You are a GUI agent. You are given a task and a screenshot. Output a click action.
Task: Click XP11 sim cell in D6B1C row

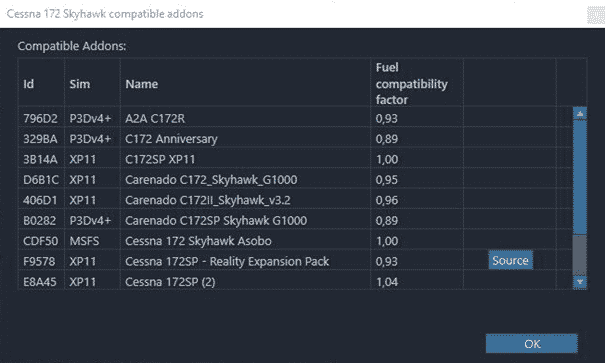pyautogui.click(x=83, y=180)
